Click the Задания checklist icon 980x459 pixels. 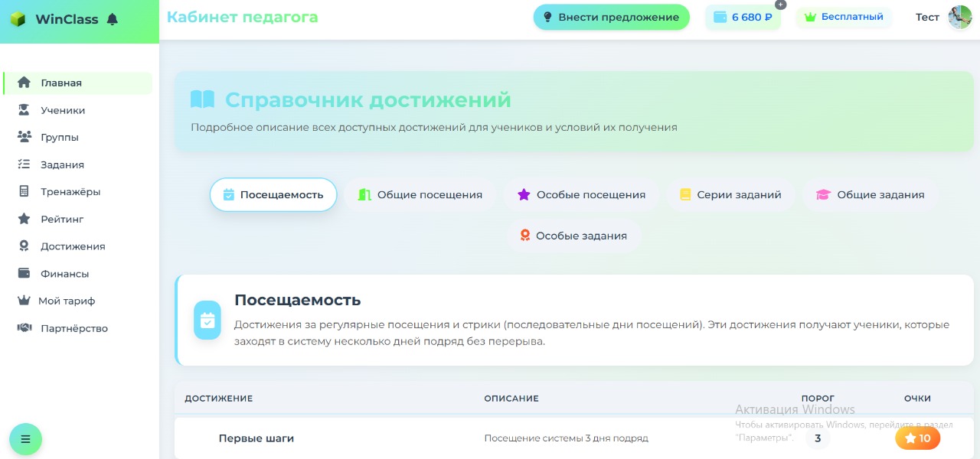coord(24,164)
